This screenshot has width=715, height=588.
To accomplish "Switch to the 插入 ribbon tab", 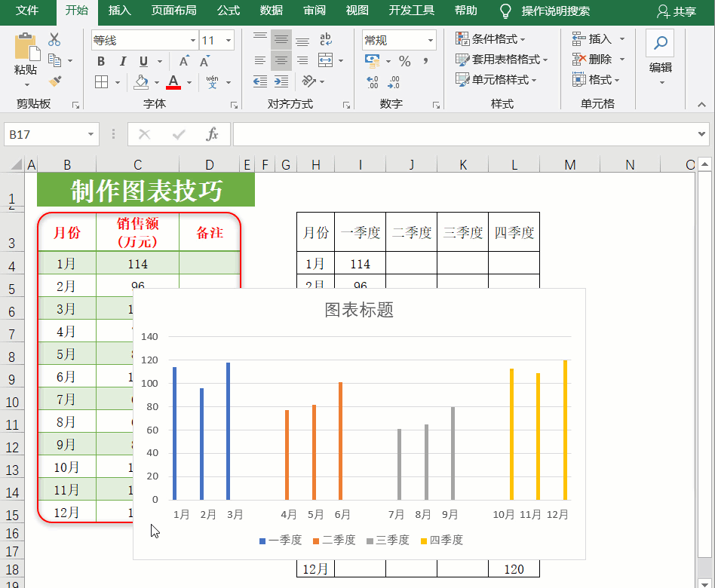I will pyautogui.click(x=120, y=11).
